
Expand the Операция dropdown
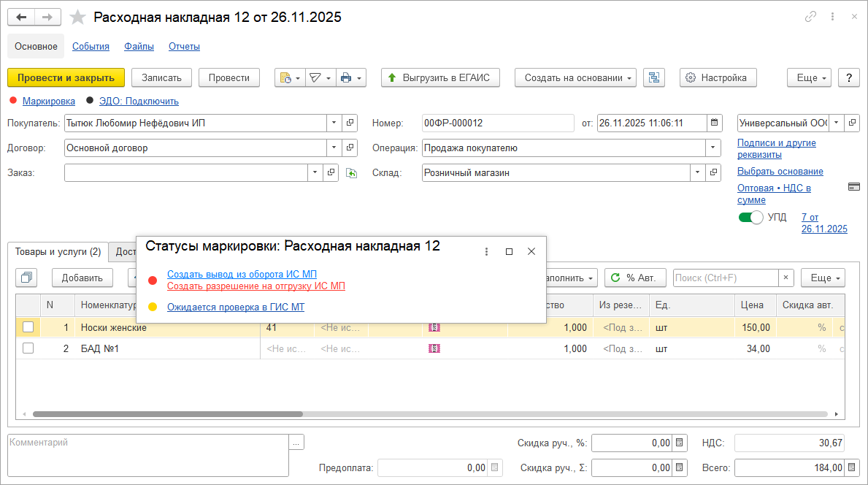tap(713, 148)
